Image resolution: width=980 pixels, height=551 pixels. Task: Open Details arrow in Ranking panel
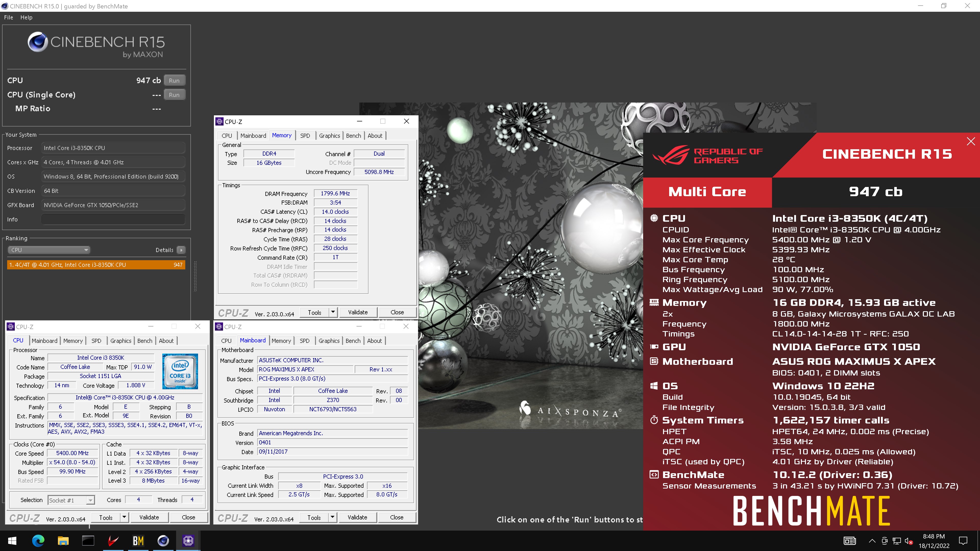tap(181, 250)
